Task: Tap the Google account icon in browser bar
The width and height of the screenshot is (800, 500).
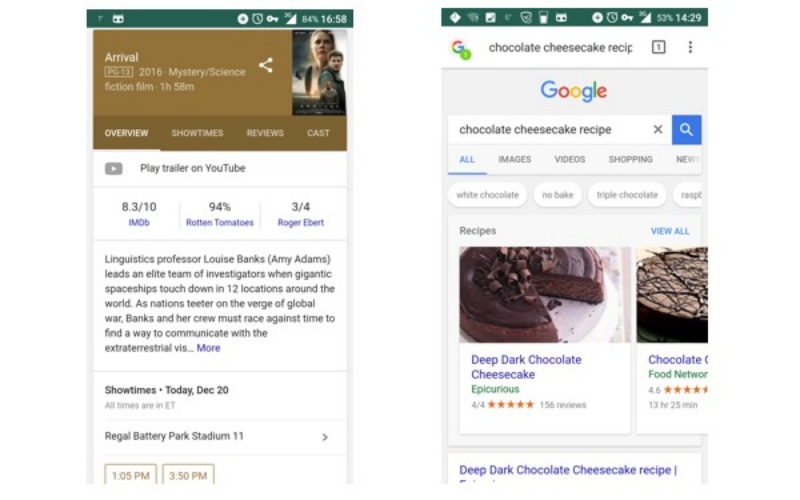Action: (461, 49)
